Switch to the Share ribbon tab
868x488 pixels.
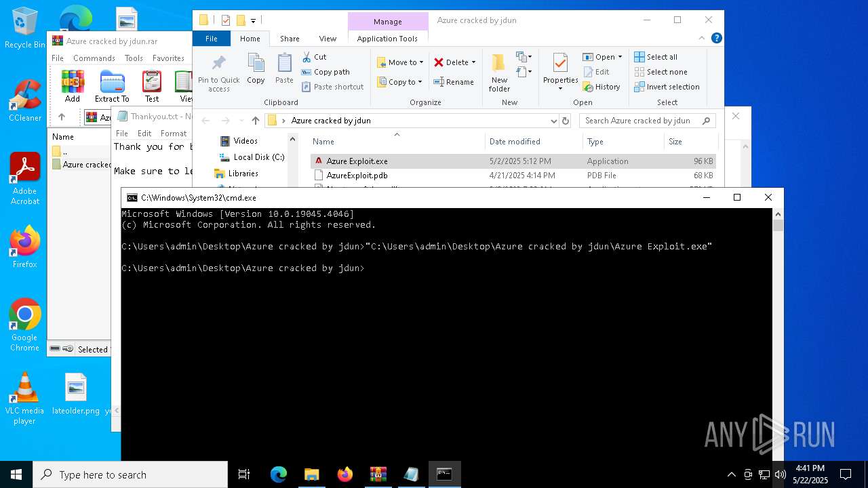(x=290, y=39)
